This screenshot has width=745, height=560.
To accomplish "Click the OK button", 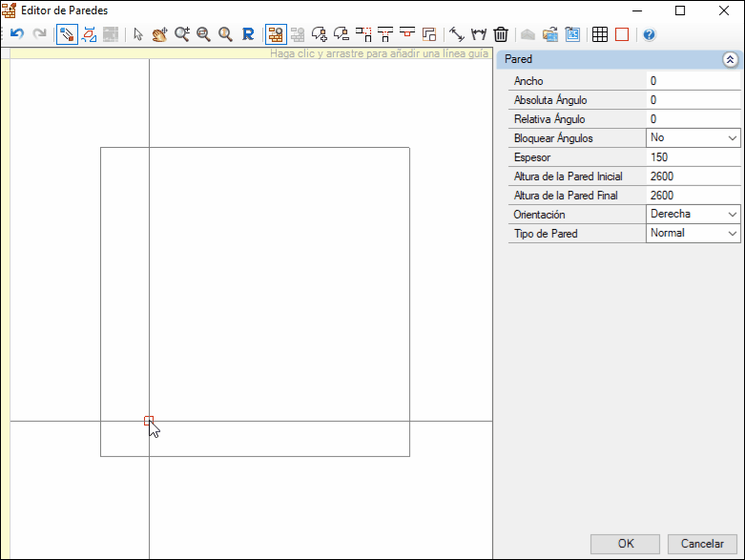I will pos(625,544).
